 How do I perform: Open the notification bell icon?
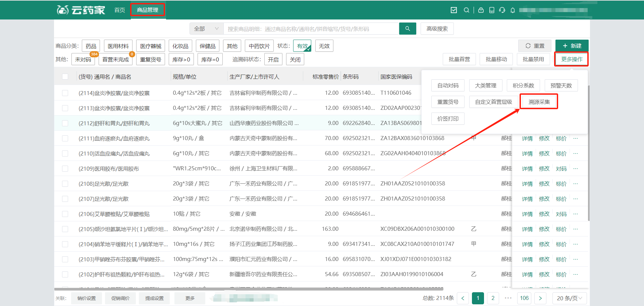[x=513, y=10]
